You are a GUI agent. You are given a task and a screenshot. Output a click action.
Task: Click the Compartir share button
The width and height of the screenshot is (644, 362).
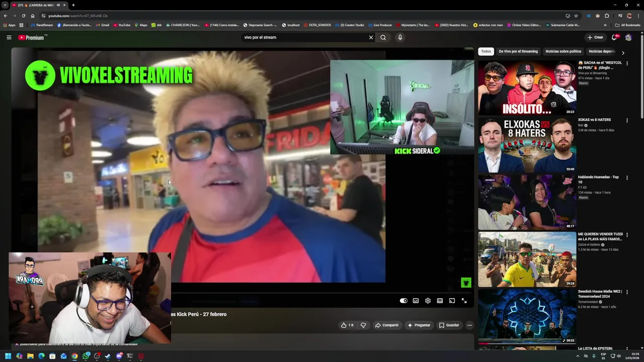386,325
